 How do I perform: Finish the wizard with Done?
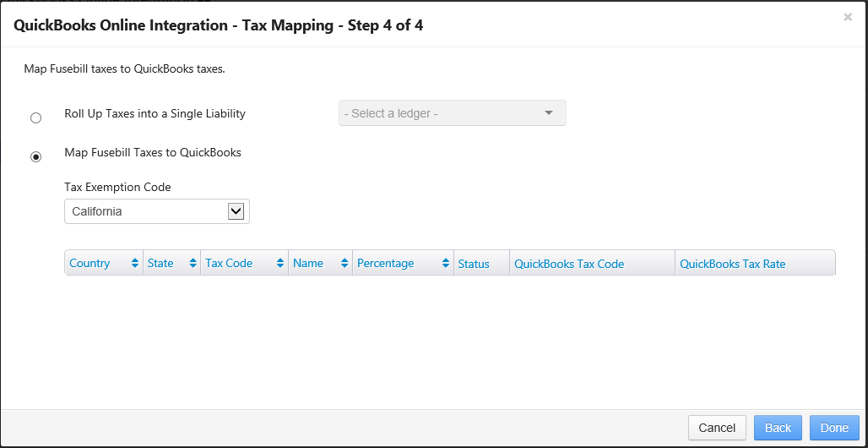(834, 428)
